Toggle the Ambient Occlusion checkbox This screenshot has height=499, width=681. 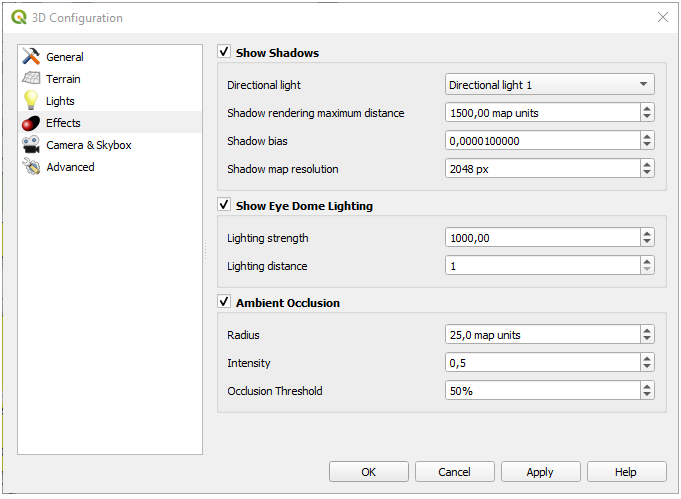click(224, 302)
